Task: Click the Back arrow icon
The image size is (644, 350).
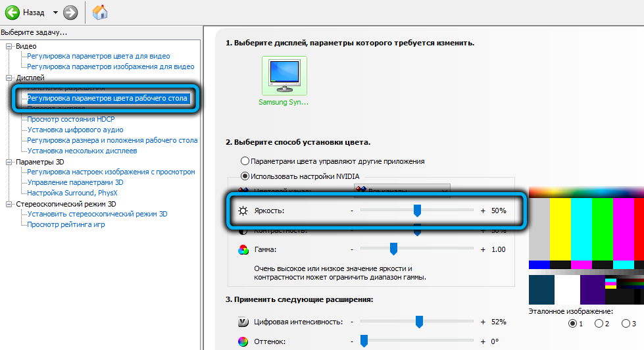Action: coord(12,12)
